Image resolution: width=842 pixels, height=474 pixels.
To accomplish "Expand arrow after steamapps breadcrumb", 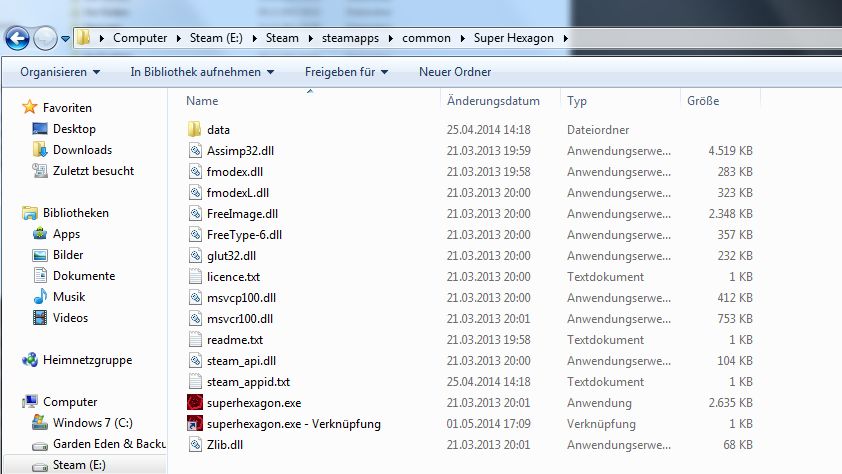I will coord(390,38).
